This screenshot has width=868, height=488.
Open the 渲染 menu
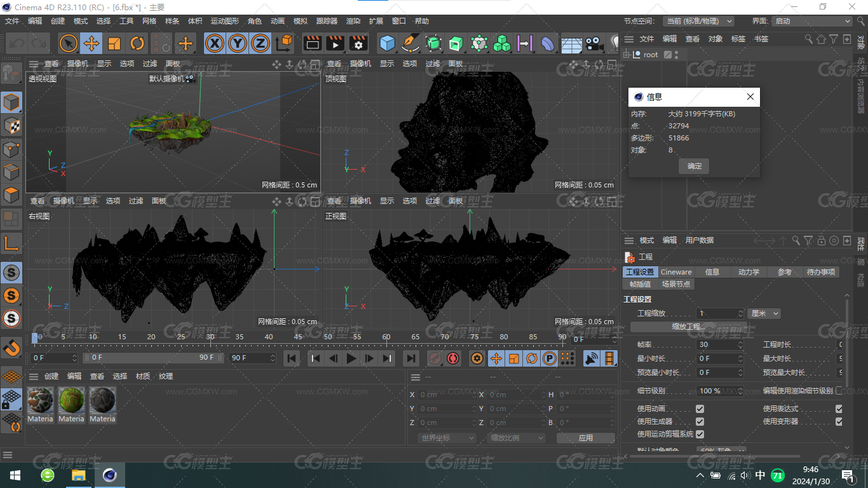pos(353,21)
